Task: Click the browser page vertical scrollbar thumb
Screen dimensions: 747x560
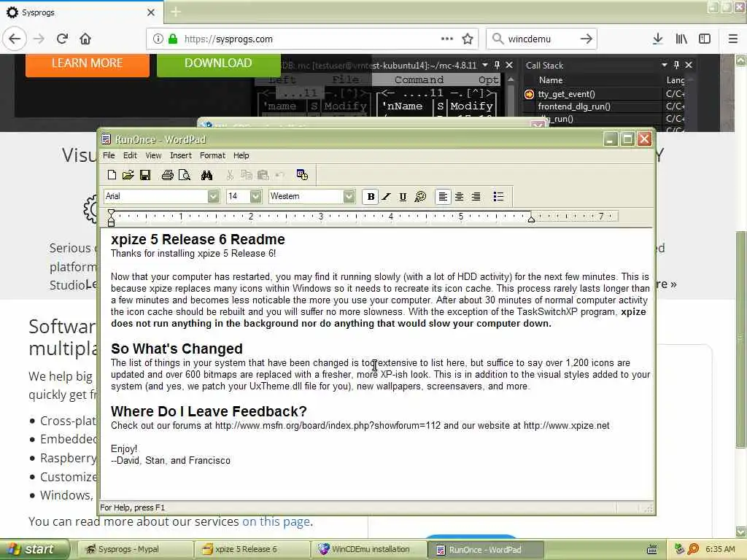Action: tap(741, 339)
